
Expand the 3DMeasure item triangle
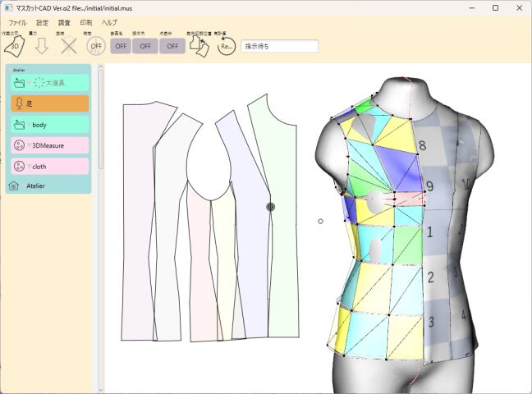point(30,145)
